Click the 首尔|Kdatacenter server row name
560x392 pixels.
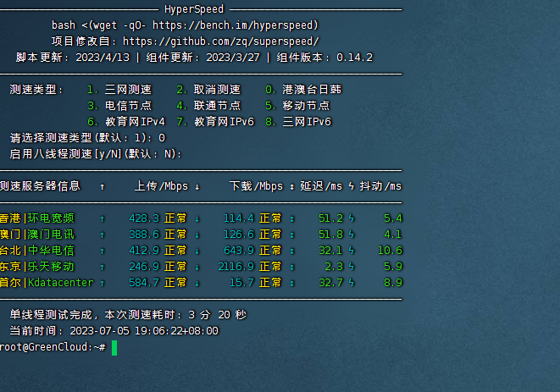coord(47,283)
